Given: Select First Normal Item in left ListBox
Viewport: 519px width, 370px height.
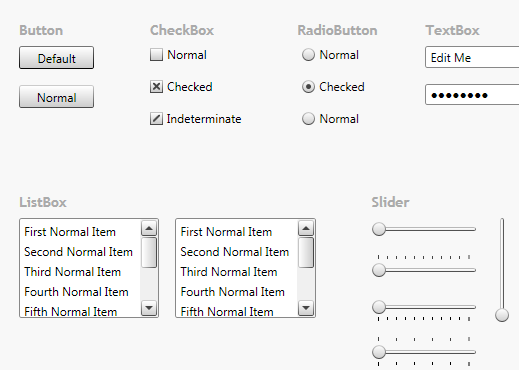Looking at the screenshot, I should tap(80, 232).
